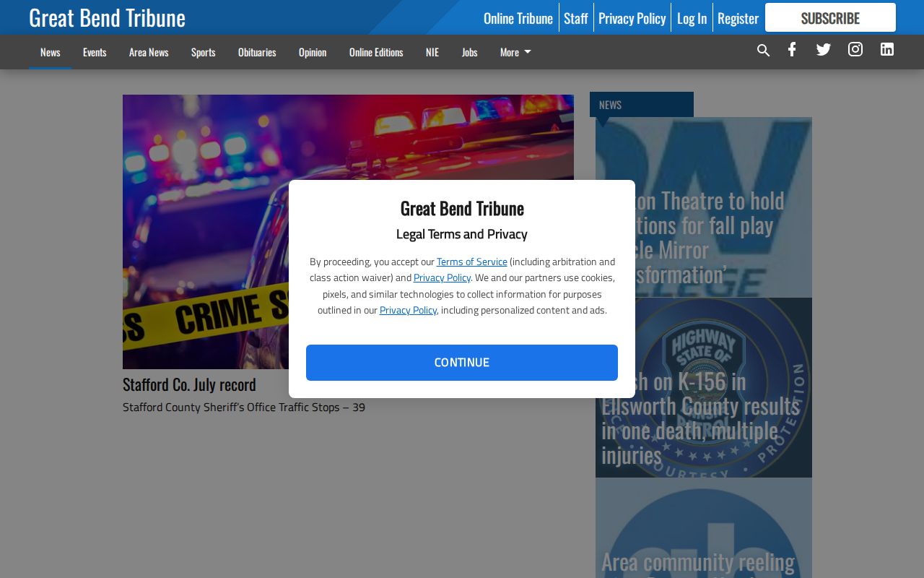Select the NIE menu item
Image resolution: width=924 pixels, height=578 pixels.
432,52
